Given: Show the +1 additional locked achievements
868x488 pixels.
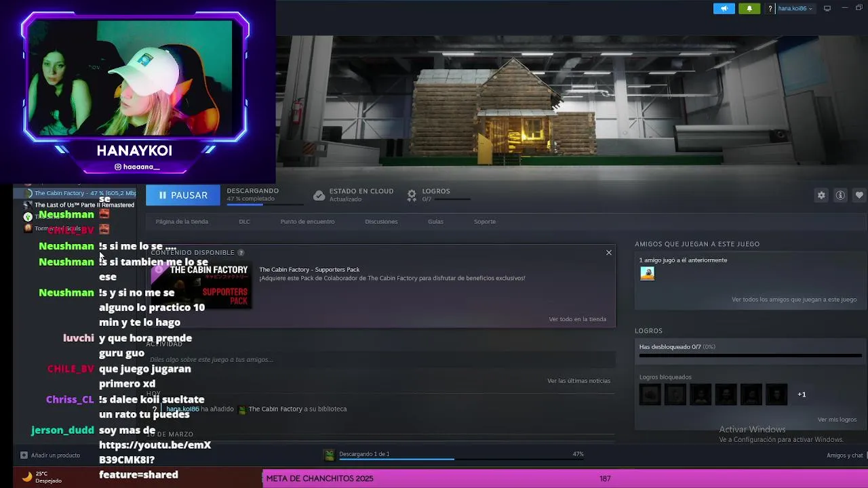Looking at the screenshot, I should click(x=802, y=394).
